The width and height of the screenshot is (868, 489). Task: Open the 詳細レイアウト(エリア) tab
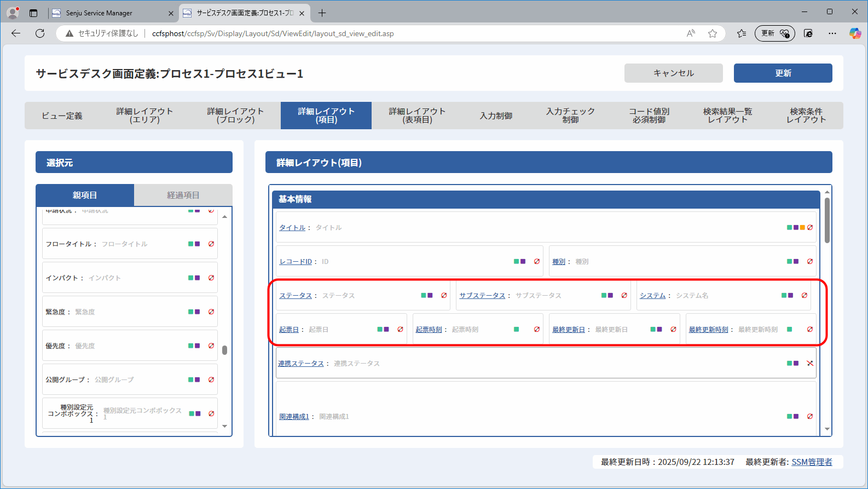[x=144, y=116]
